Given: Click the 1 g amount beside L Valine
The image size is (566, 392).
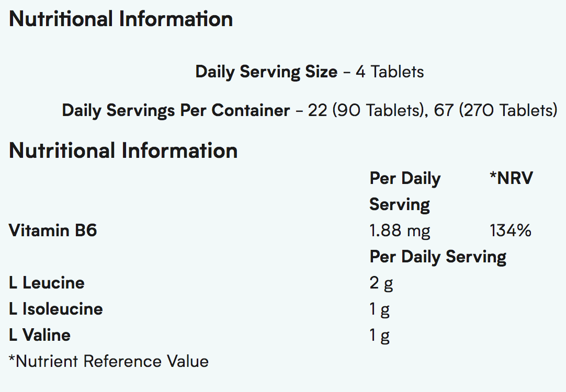Looking at the screenshot, I should (x=380, y=335).
